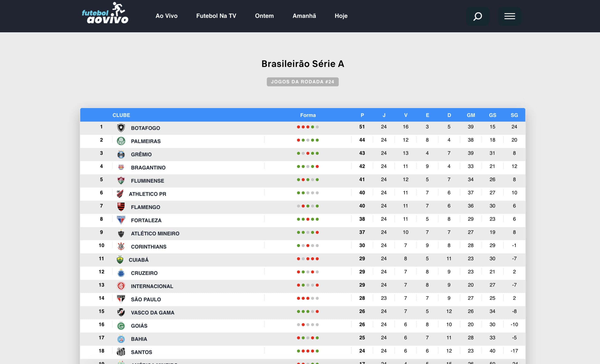Click the Jogos da Rodada #24 button
Viewport: 600px width, 364px height.
coord(302,82)
